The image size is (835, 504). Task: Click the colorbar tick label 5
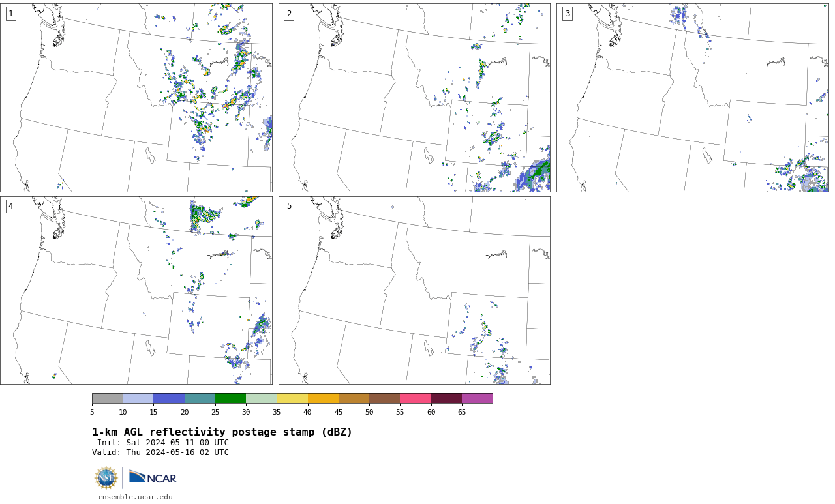[x=92, y=412]
